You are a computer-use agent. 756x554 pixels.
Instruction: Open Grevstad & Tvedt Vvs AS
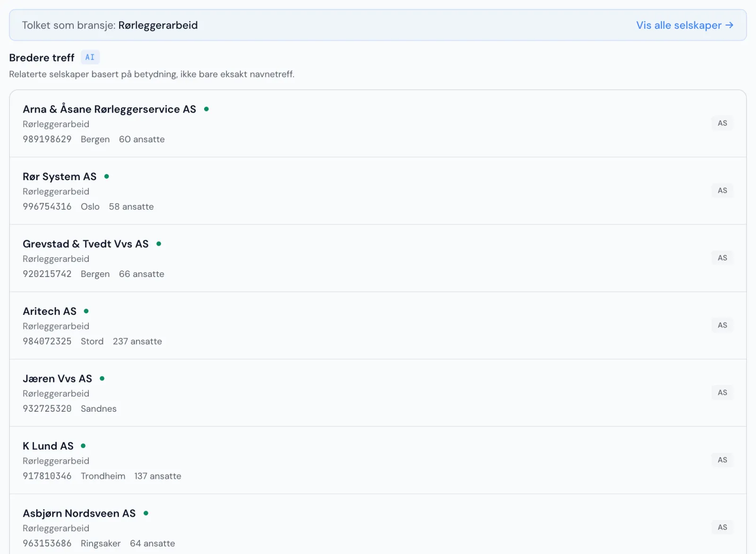coord(86,244)
